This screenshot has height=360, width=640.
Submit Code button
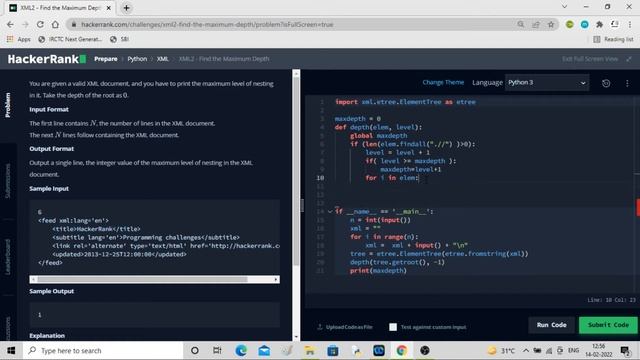(608, 325)
